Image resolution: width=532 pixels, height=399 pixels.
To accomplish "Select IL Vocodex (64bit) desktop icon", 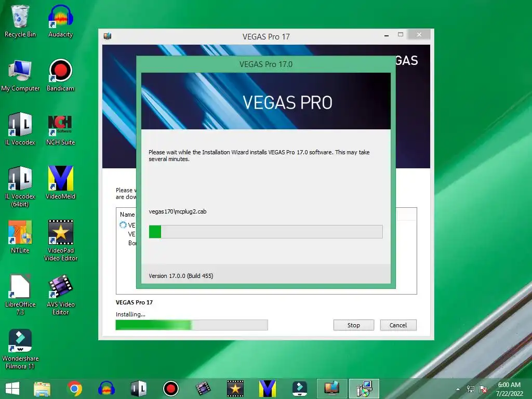I will coord(20,187).
